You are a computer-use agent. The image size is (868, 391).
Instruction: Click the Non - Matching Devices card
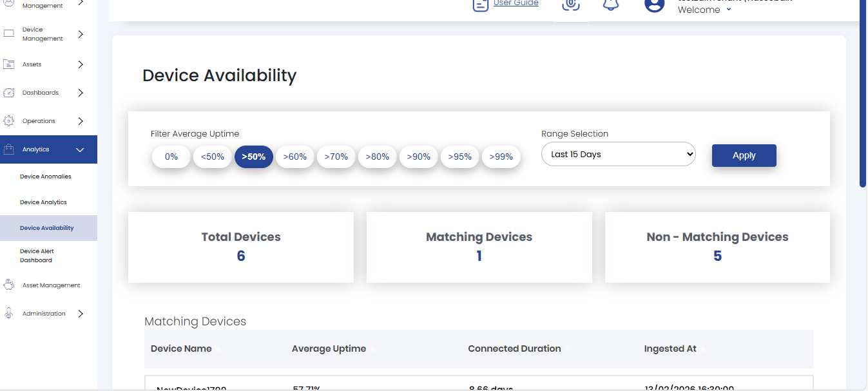717,247
